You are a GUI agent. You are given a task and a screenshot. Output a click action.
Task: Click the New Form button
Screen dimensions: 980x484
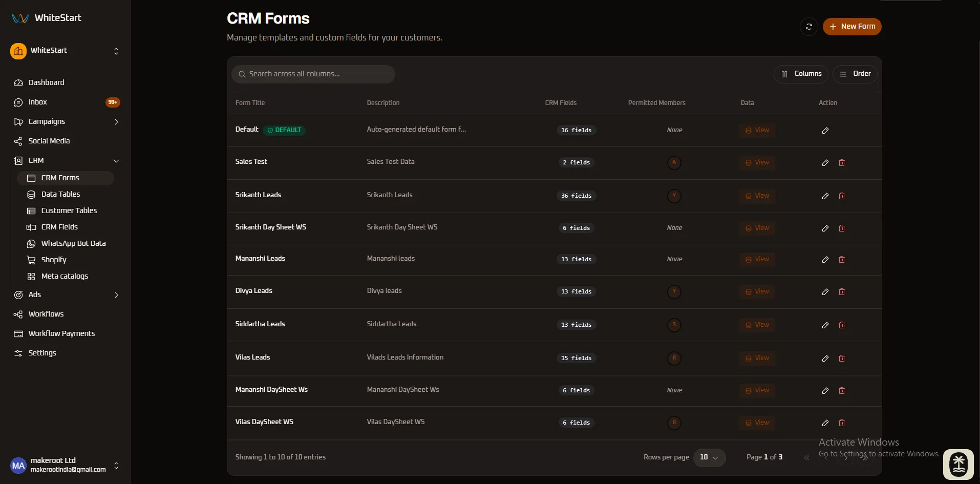[852, 27]
